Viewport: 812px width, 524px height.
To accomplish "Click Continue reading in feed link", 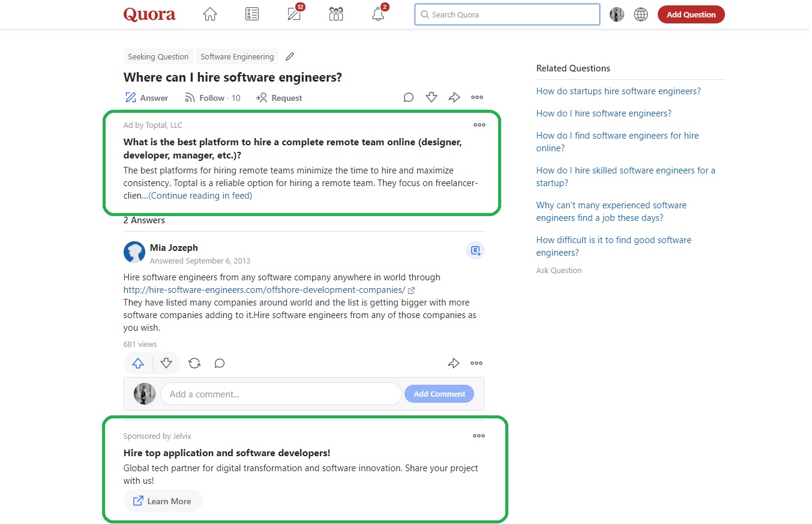I will 200,196.
